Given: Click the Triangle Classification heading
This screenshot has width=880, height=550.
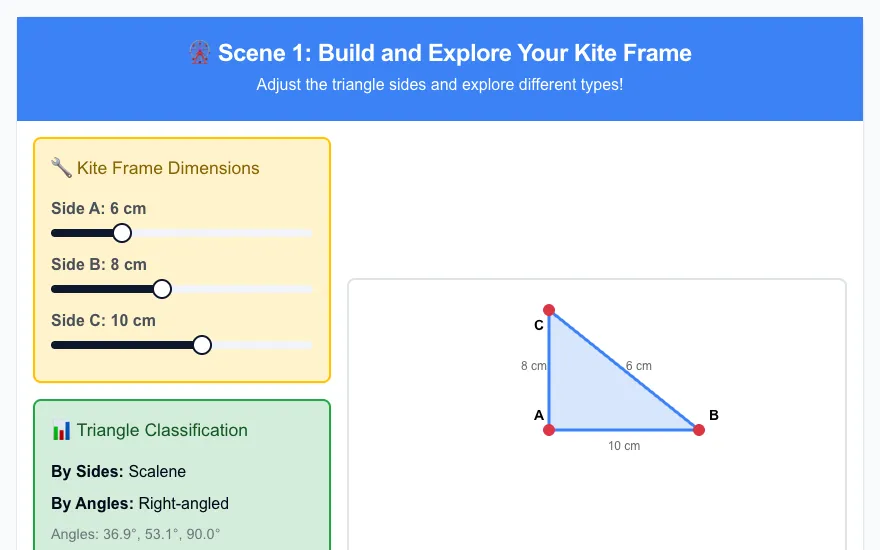Looking at the screenshot, I should click(162, 430).
